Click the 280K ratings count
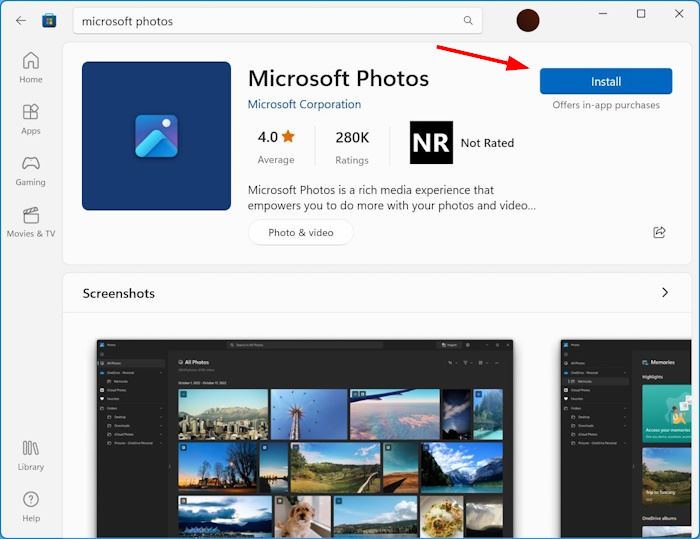700x539 pixels. [352, 147]
